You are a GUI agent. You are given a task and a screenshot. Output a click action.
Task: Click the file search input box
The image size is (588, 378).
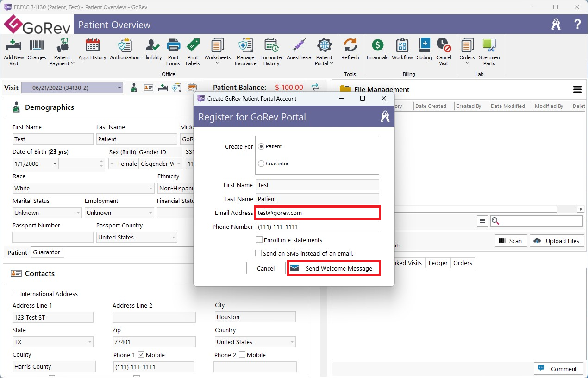click(x=537, y=221)
